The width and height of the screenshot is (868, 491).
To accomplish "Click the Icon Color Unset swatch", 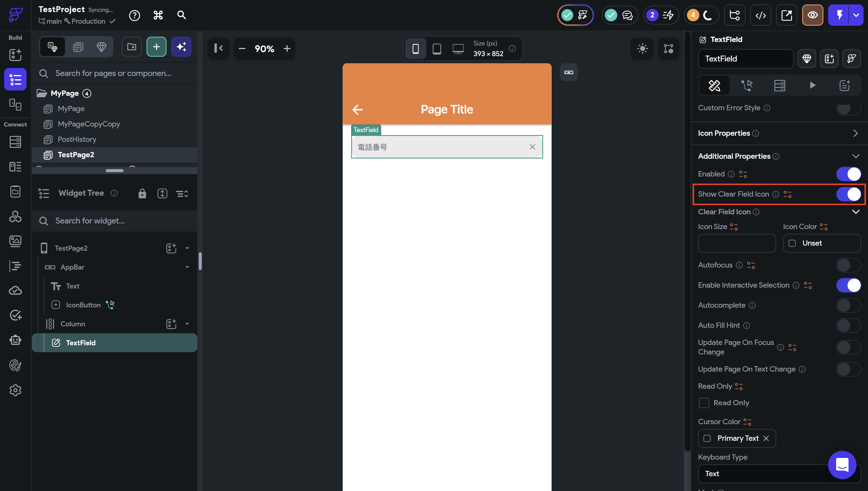I will [792, 244].
